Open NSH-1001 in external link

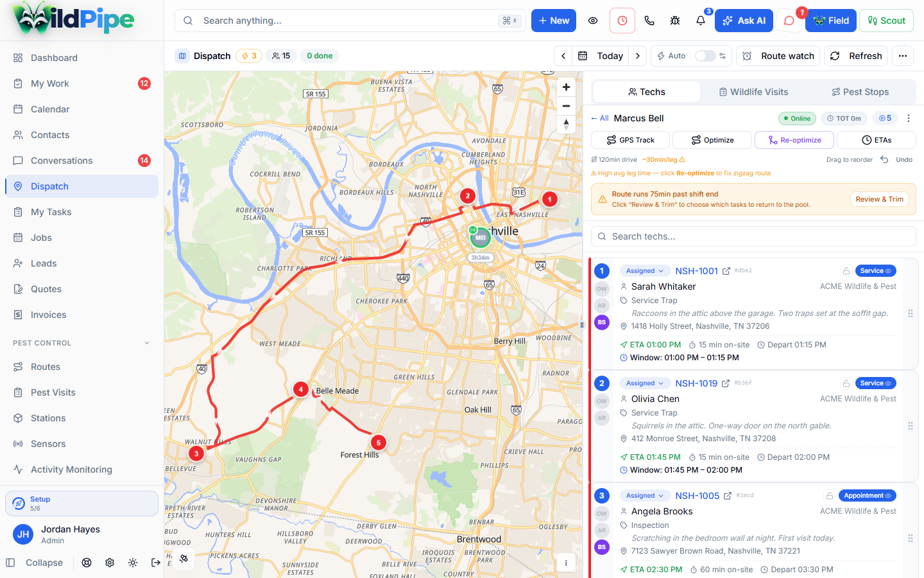coord(726,271)
